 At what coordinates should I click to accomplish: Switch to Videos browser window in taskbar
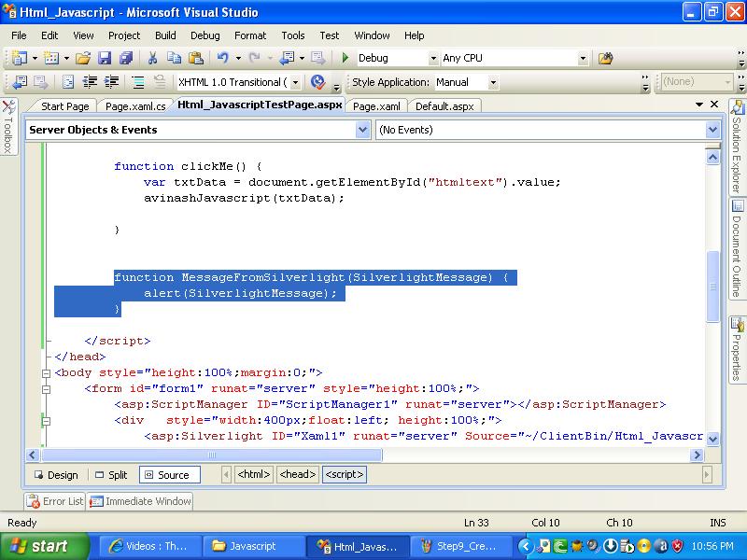(x=150, y=546)
